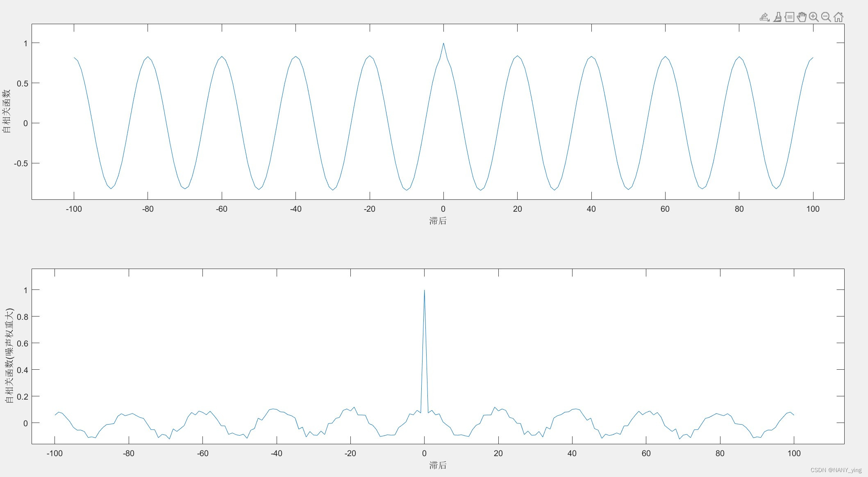
Task: Click the top plot x-axis label 滞后
Action: coord(438,221)
